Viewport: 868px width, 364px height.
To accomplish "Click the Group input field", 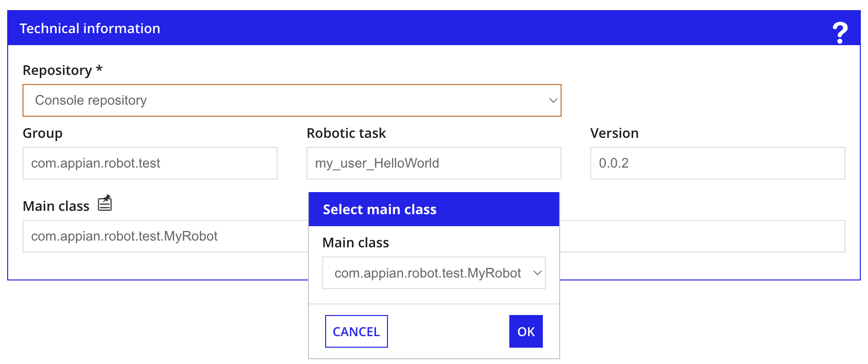I will [x=150, y=163].
